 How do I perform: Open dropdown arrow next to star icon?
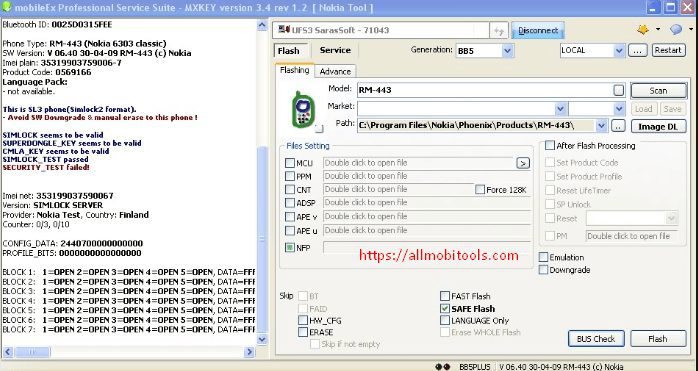click(x=658, y=30)
